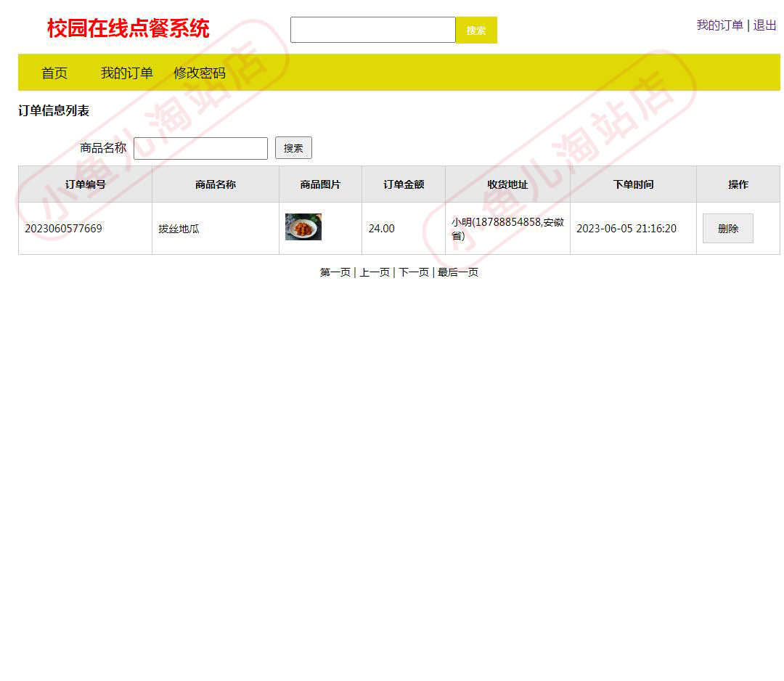Click the 商品名称 label beside filter input

pyautogui.click(x=103, y=148)
